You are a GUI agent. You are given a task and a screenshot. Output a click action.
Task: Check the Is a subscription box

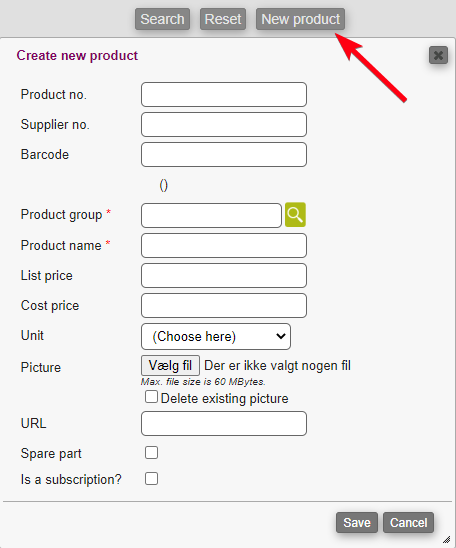(151, 479)
